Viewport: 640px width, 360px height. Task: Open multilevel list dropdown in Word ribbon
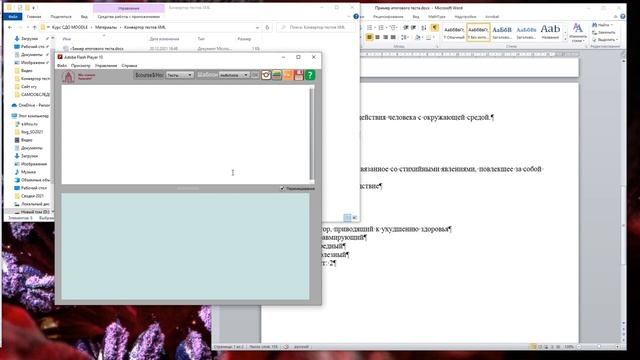[x=398, y=28]
